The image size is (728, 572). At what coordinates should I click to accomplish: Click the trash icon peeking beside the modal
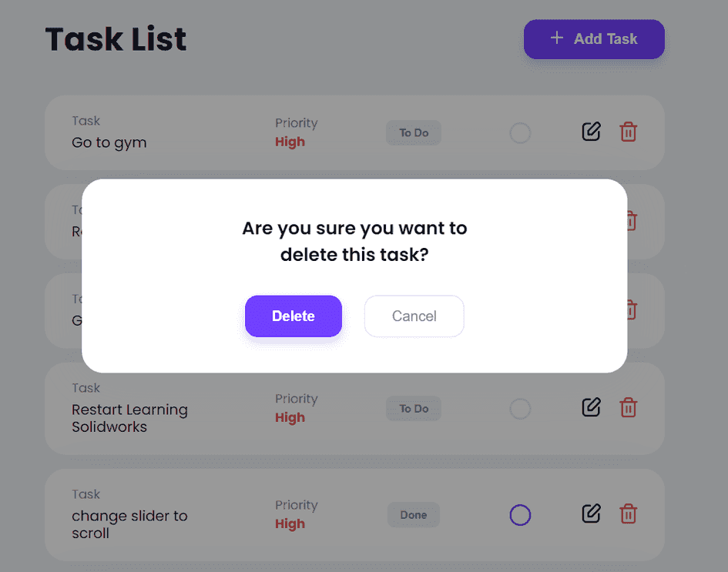[631, 221]
